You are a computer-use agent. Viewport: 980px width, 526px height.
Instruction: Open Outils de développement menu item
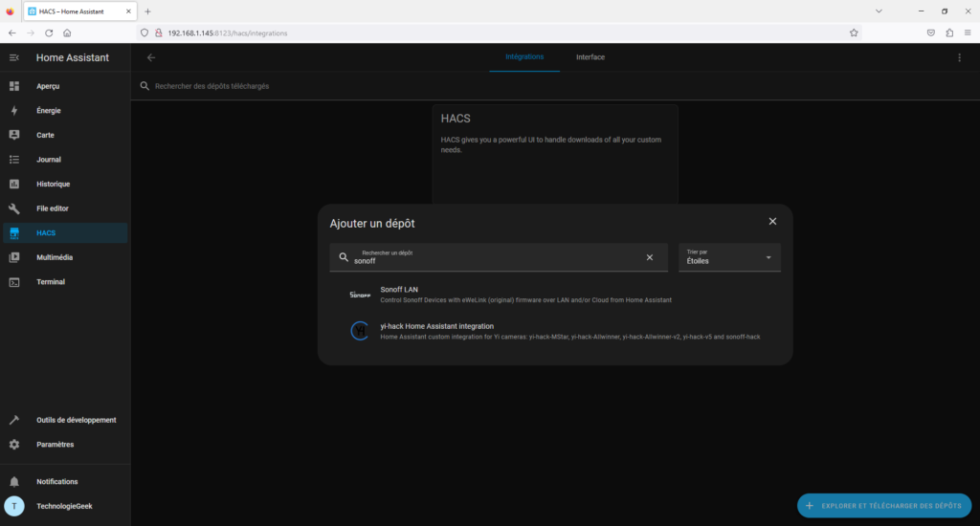65,420
